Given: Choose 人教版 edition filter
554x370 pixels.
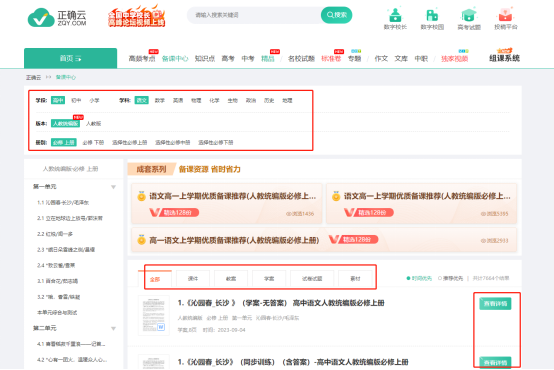Looking at the screenshot, I should pos(94,123).
